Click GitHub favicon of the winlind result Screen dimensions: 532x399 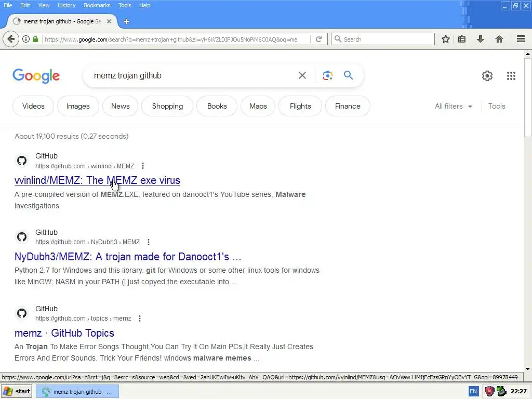22,161
